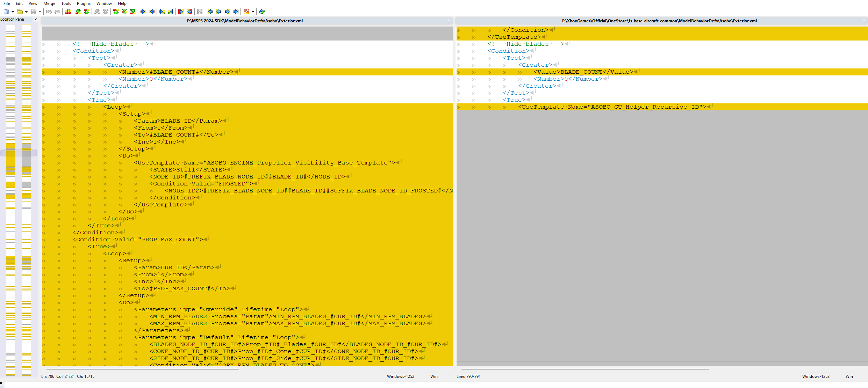Image resolution: width=868 pixels, height=388 pixels.
Task: Click the left '<!-- Hide blades -->' comment
Action: tap(111, 44)
